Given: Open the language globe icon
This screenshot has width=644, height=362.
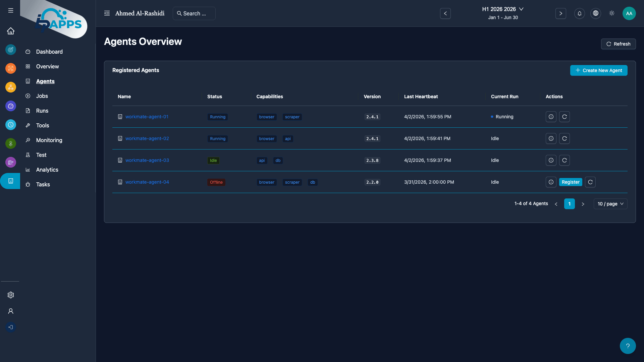Looking at the screenshot, I should pos(595,13).
